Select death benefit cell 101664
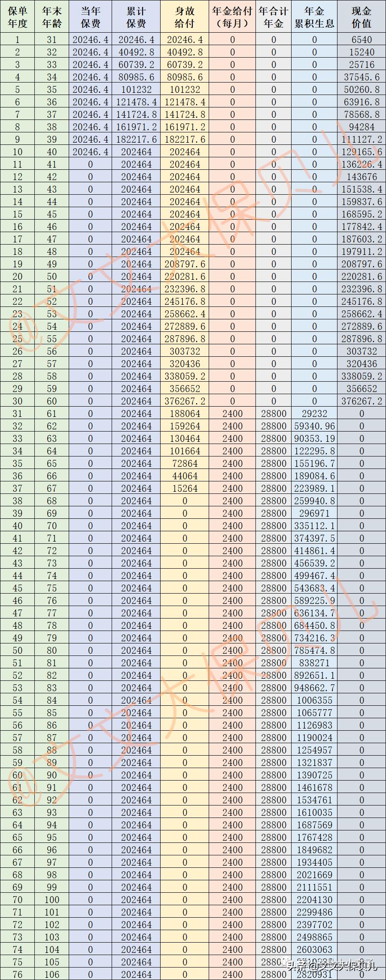 [185, 451]
